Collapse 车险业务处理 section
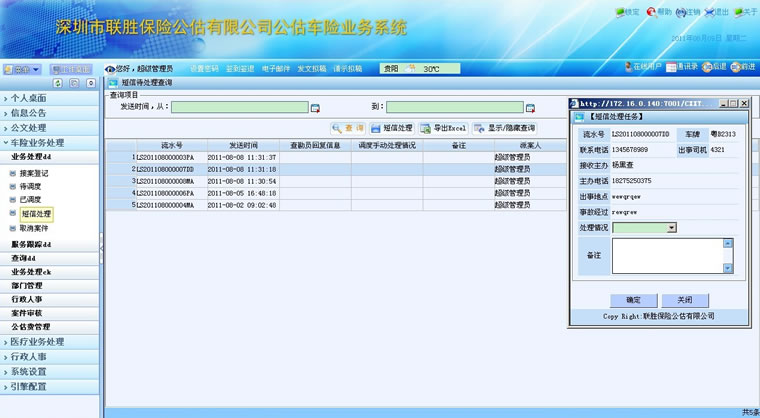Screen dimensions: 760x418 49,143
